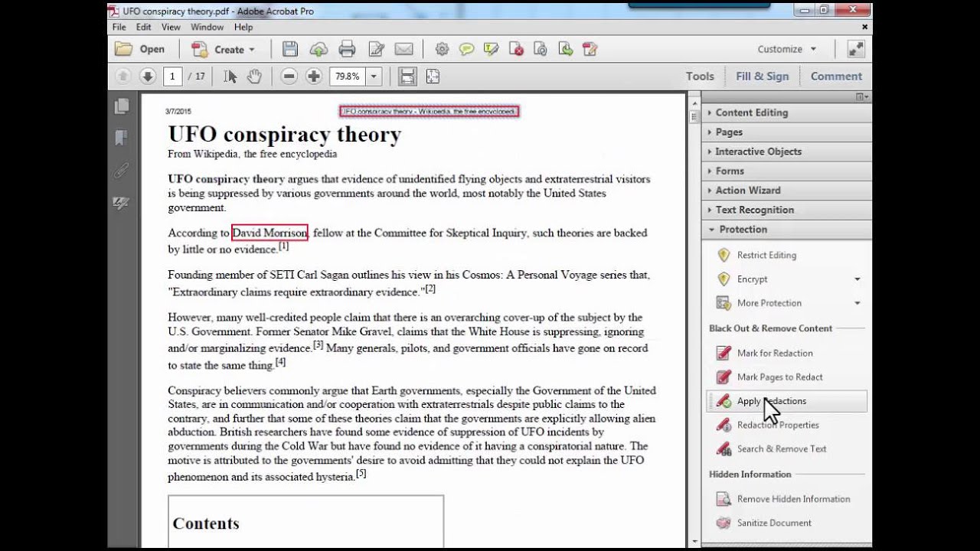Screen dimensions: 980x551
Task: Expand the Interactive Objects section
Action: (786, 152)
